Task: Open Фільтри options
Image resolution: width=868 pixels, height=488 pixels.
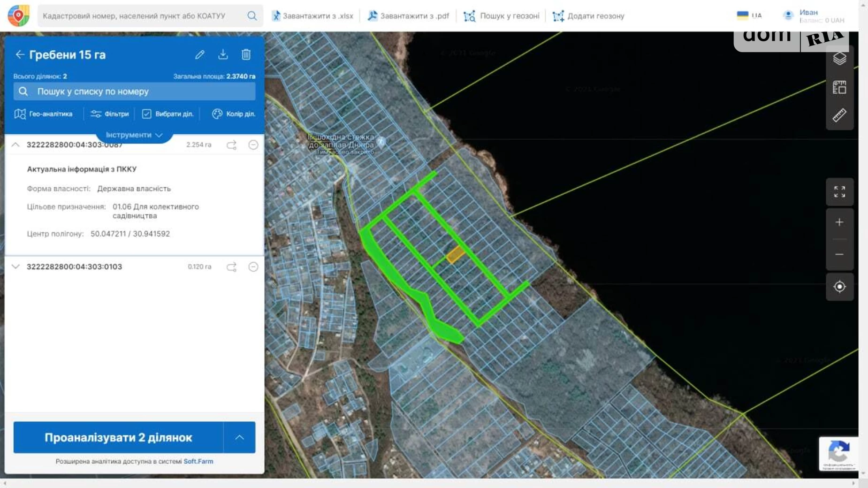Action: 110,114
